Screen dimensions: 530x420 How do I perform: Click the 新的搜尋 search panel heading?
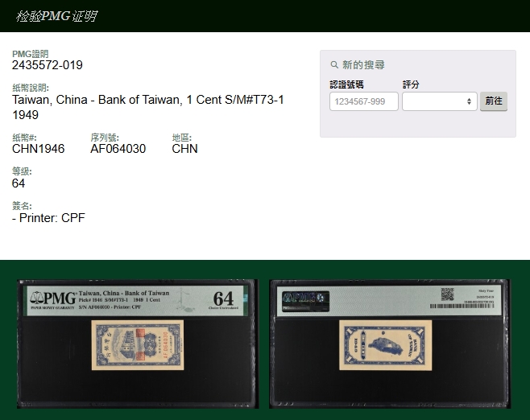coord(363,65)
